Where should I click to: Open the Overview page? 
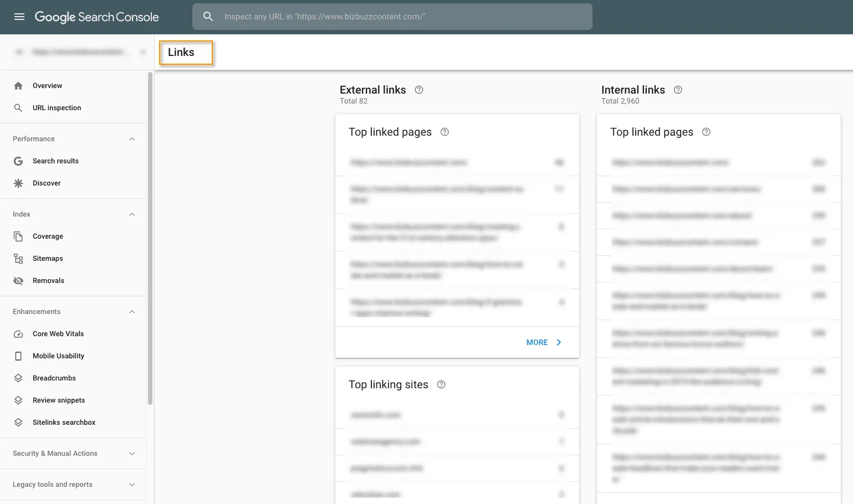47,86
